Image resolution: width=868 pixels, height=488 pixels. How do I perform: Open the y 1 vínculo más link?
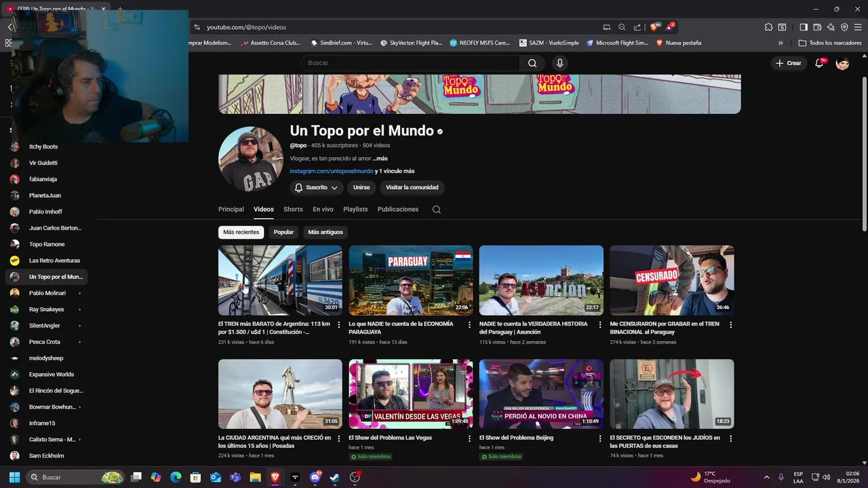(x=395, y=171)
